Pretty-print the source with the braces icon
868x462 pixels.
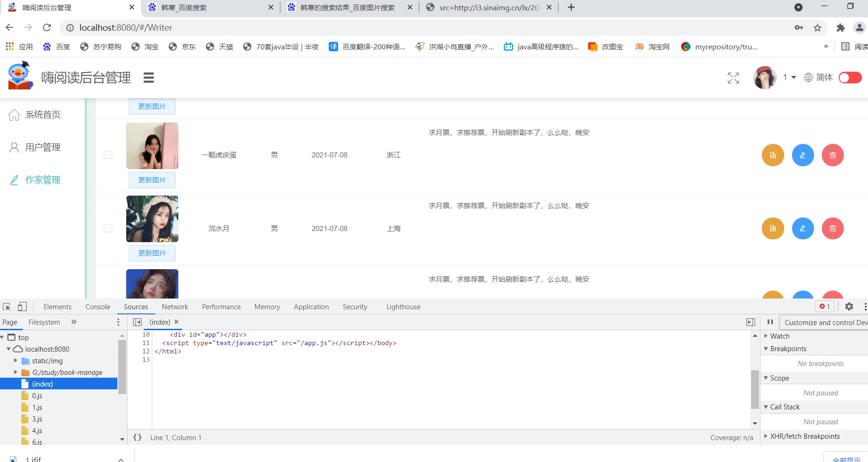pyautogui.click(x=137, y=437)
